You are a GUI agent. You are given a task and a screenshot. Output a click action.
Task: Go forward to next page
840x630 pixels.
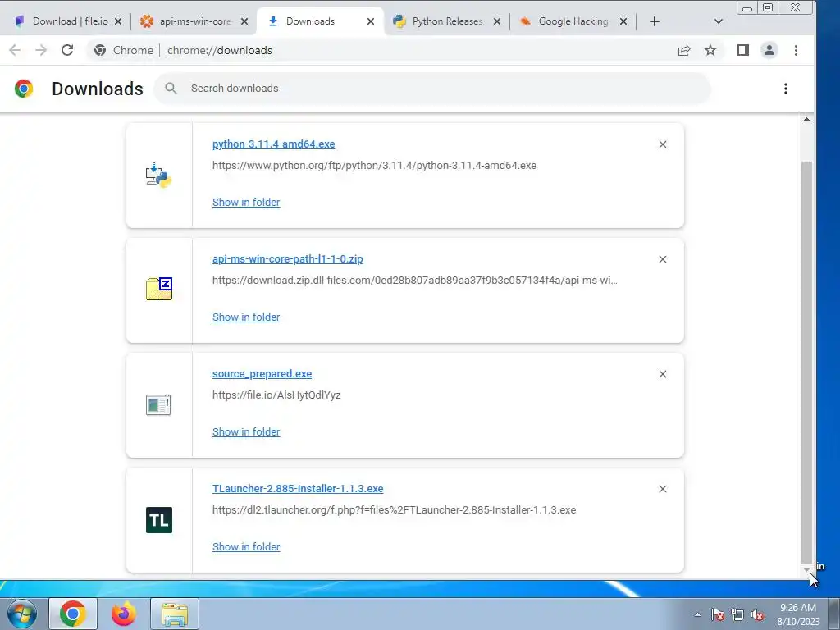[41, 50]
